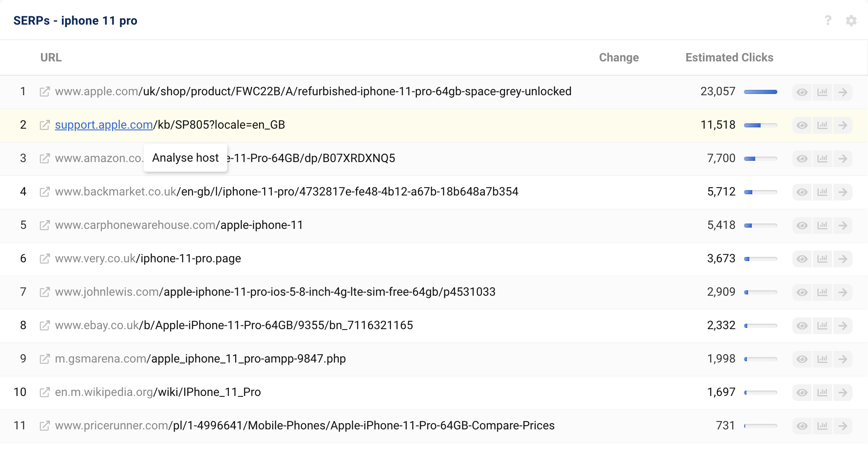Toggle eye icon for www.apple.com row
The image size is (868, 449).
coord(802,92)
